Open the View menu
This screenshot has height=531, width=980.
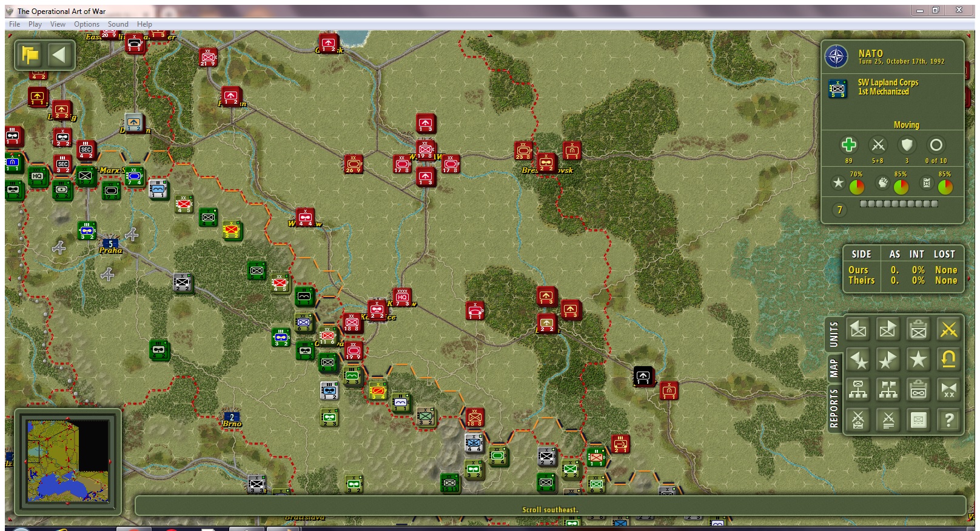point(58,24)
